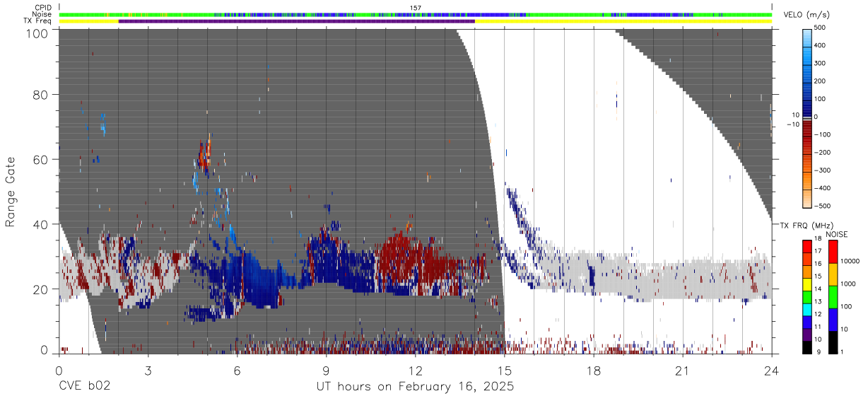The image size is (868, 401).
Task: Click the Noise row label
Action: [x=42, y=14]
